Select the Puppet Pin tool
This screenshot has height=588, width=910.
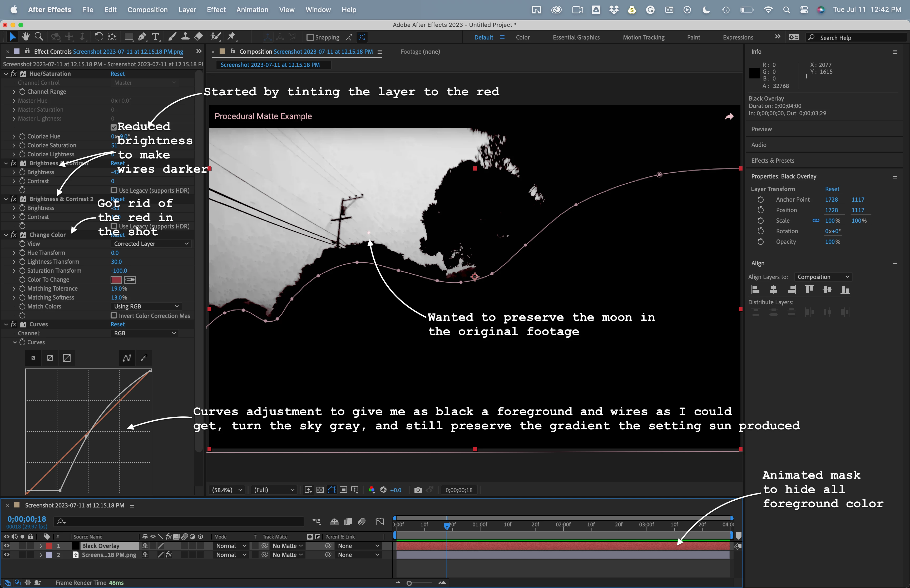point(231,37)
